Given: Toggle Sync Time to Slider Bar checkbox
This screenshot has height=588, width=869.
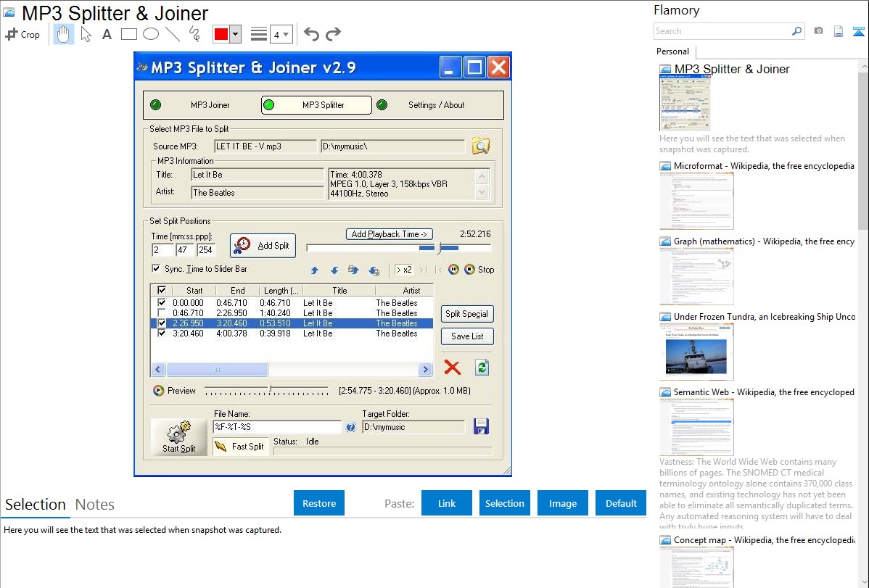Looking at the screenshot, I should point(156,269).
